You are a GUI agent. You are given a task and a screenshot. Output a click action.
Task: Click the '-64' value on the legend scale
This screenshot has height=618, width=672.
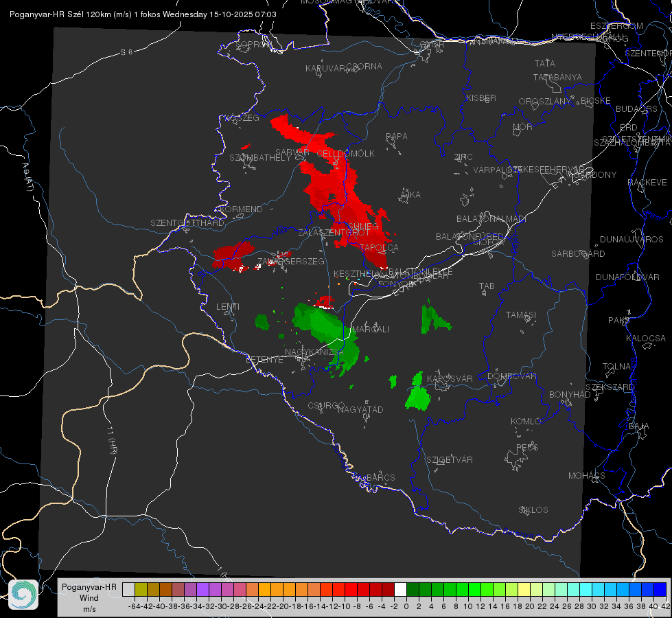[135, 606]
